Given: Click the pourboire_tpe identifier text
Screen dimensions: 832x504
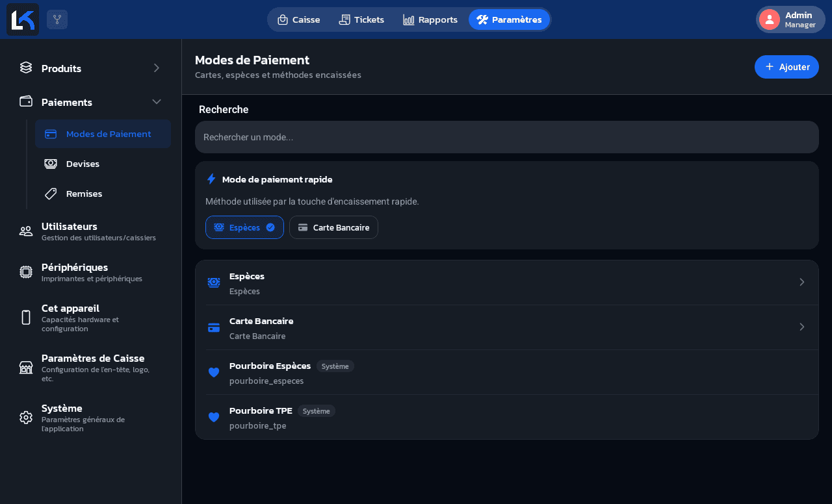Looking at the screenshot, I should click(x=258, y=425).
